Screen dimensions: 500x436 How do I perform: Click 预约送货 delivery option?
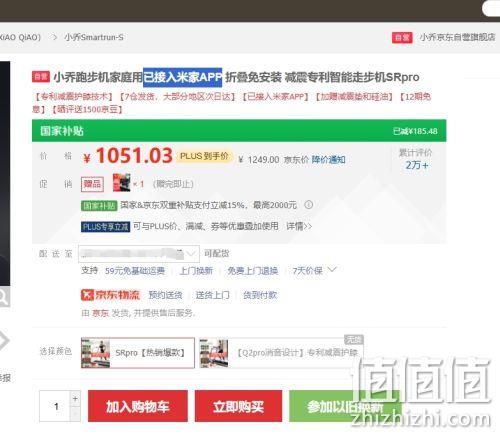click(x=165, y=295)
